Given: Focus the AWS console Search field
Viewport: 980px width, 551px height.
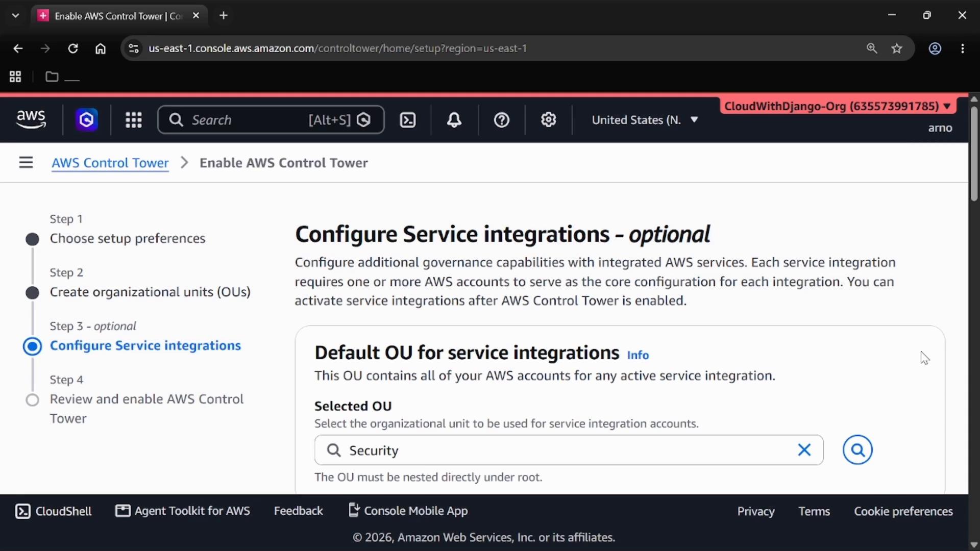Looking at the screenshot, I should pyautogui.click(x=271, y=120).
